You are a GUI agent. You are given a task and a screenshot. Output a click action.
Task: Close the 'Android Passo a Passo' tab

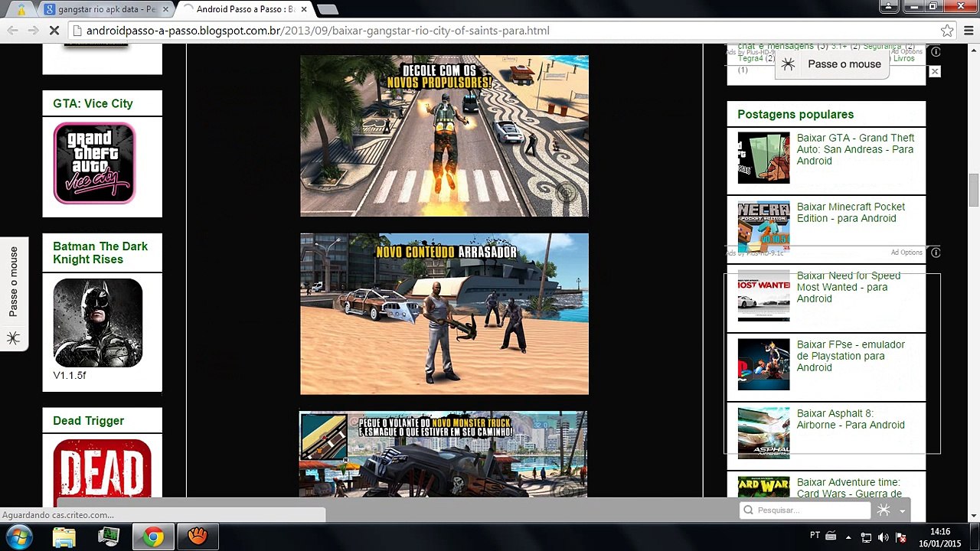pyautogui.click(x=303, y=9)
